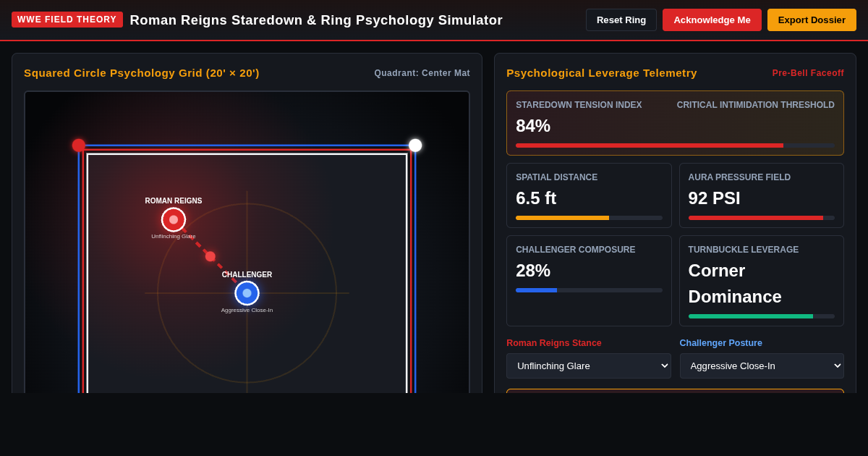This screenshot has width=868, height=456.
Task: Click the Staredown Tension Index progress bar
Action: click(x=675, y=145)
